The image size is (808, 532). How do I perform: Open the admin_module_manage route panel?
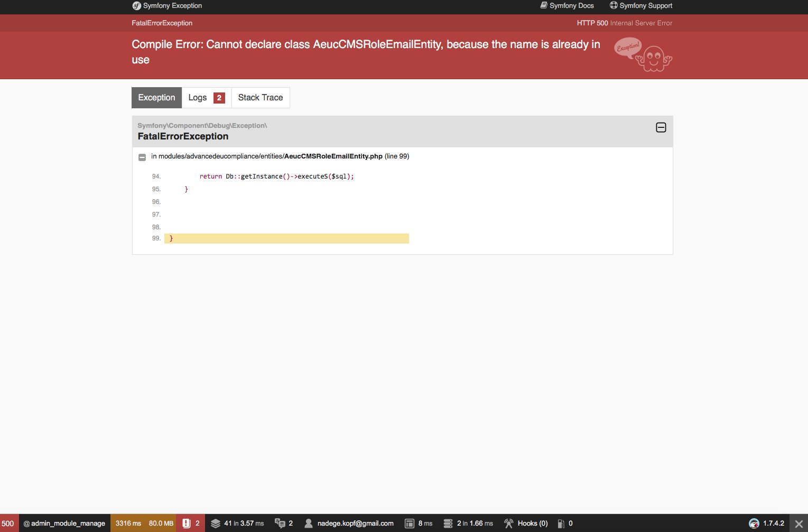pos(64,524)
